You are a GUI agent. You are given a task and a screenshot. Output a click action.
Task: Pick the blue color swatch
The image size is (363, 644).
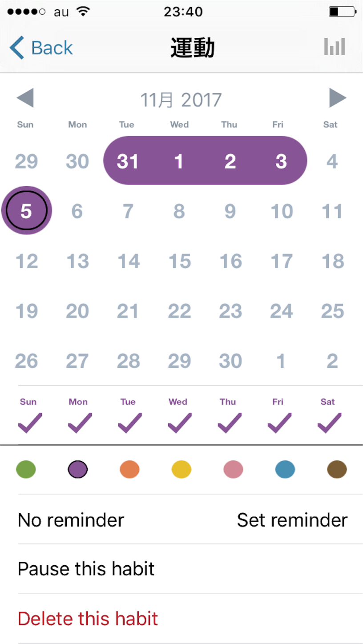pos(285,469)
